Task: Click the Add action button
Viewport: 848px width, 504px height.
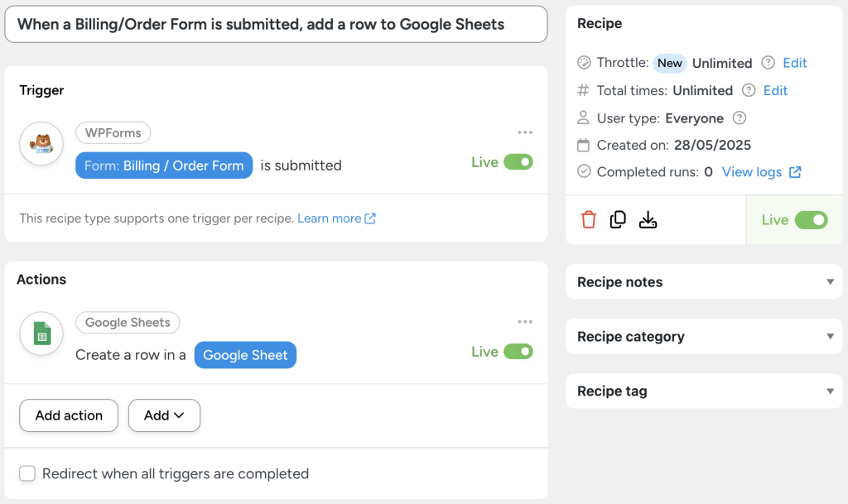Action: (68, 415)
